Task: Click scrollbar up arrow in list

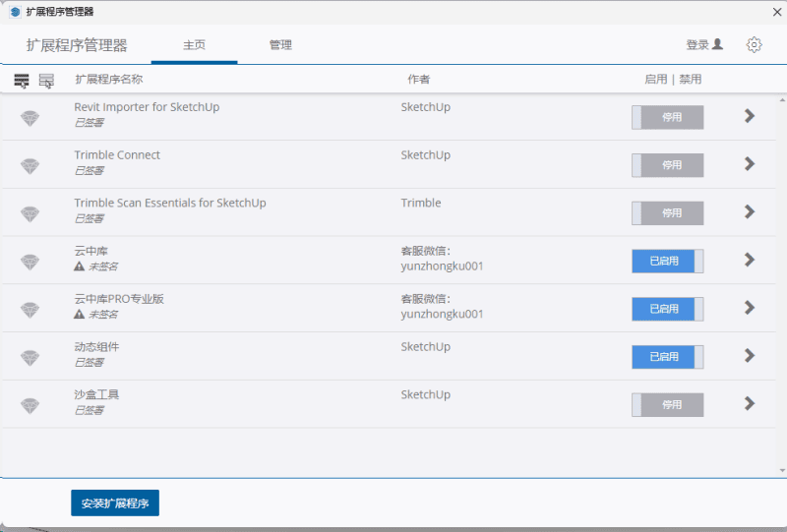Action: (782, 100)
